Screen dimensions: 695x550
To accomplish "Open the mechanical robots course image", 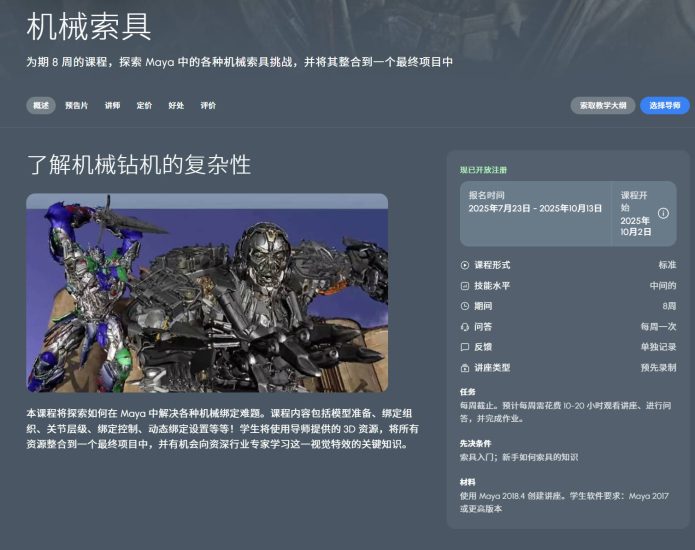I will (207, 293).
